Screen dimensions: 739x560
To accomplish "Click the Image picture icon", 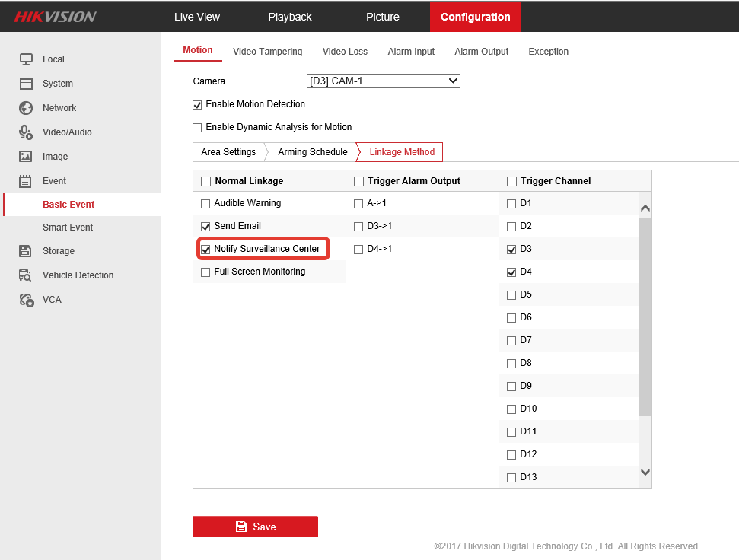I will click(x=26, y=157).
